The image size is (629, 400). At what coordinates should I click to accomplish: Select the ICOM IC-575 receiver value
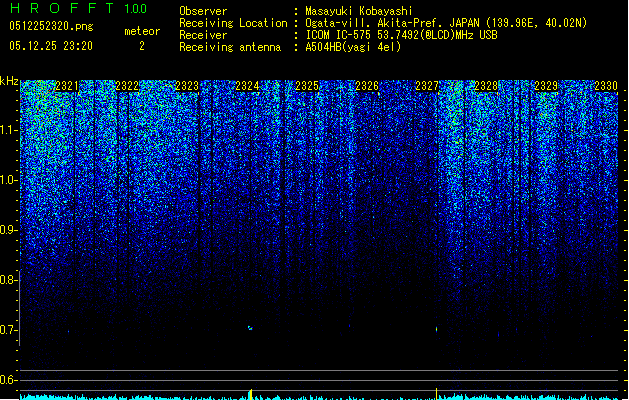tap(401, 35)
